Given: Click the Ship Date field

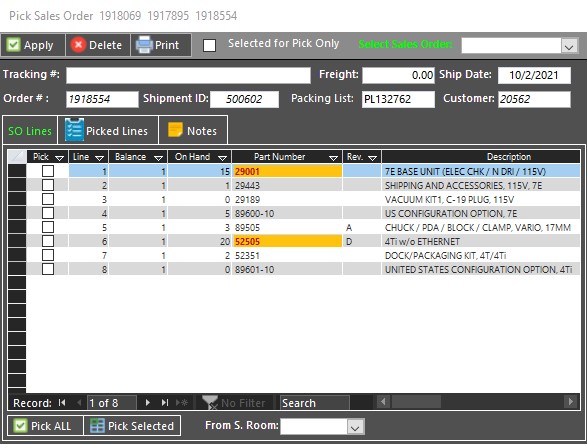Looking at the screenshot, I should tap(534, 75).
